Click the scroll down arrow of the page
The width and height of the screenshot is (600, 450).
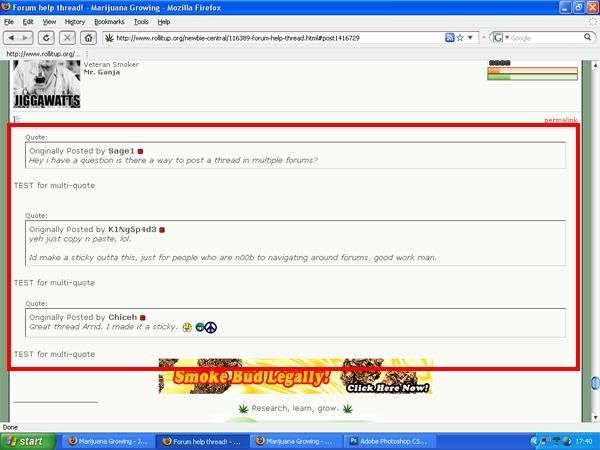coord(595,417)
